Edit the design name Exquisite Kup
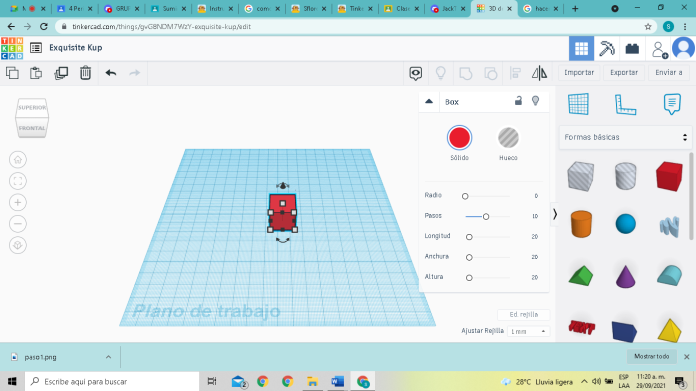The height and width of the screenshot is (391, 696). [x=75, y=47]
